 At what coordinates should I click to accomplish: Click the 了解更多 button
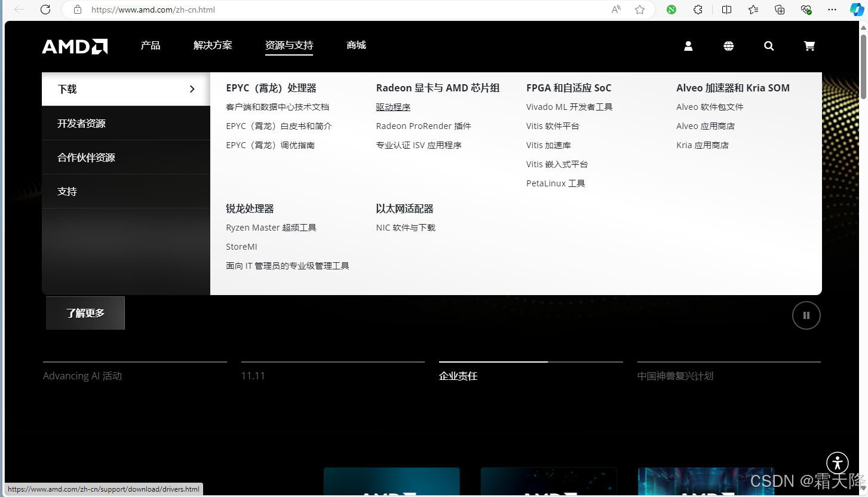[x=85, y=313]
